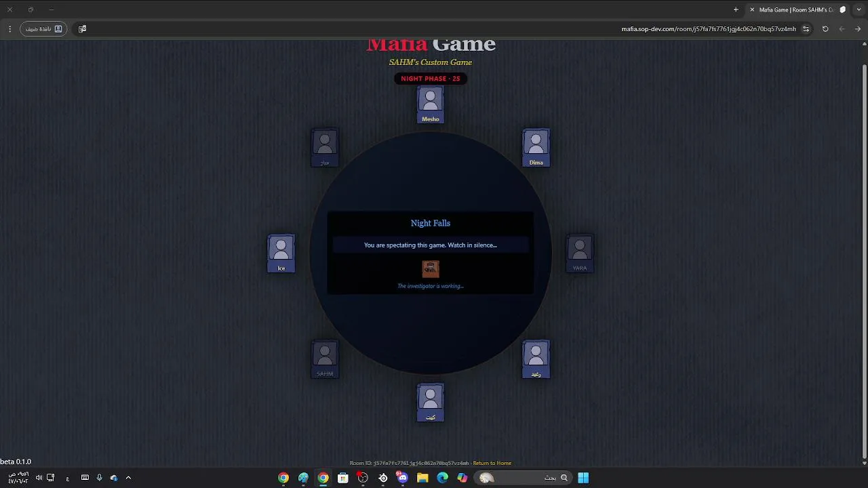868x488 pixels.
Task: Close the Mafia Game tab
Action: (752, 9)
